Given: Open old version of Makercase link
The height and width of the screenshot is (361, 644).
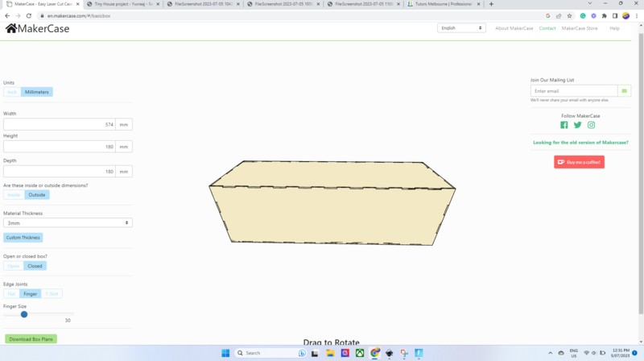Looking at the screenshot, I should [580, 143].
